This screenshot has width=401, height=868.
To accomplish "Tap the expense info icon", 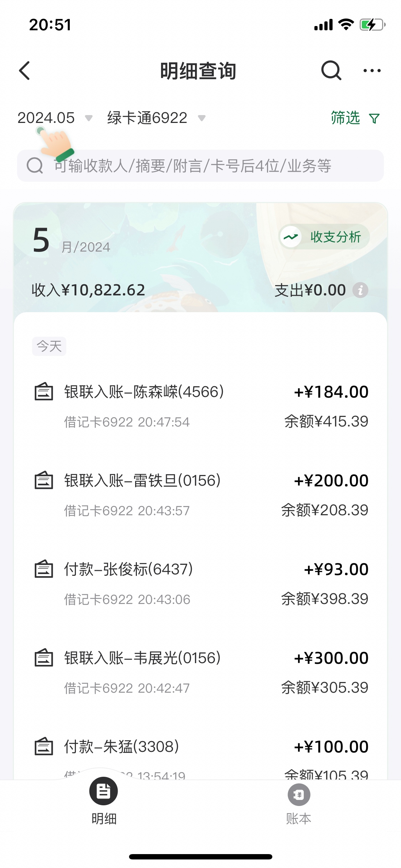I will coord(360,290).
